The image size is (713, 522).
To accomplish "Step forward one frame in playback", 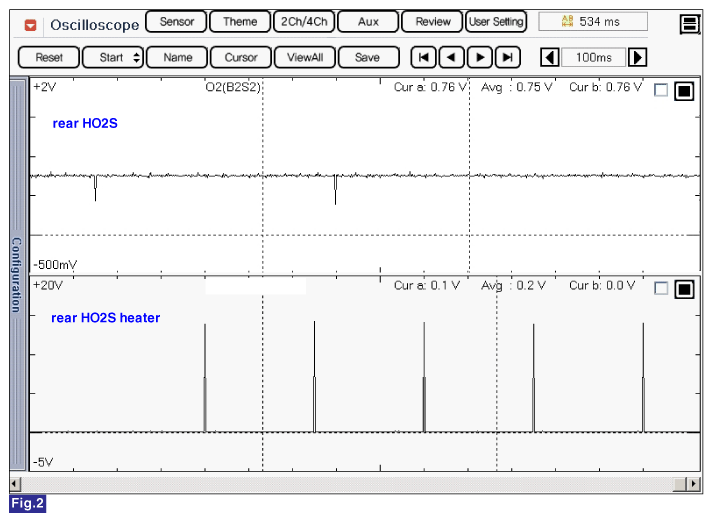I will [481, 58].
